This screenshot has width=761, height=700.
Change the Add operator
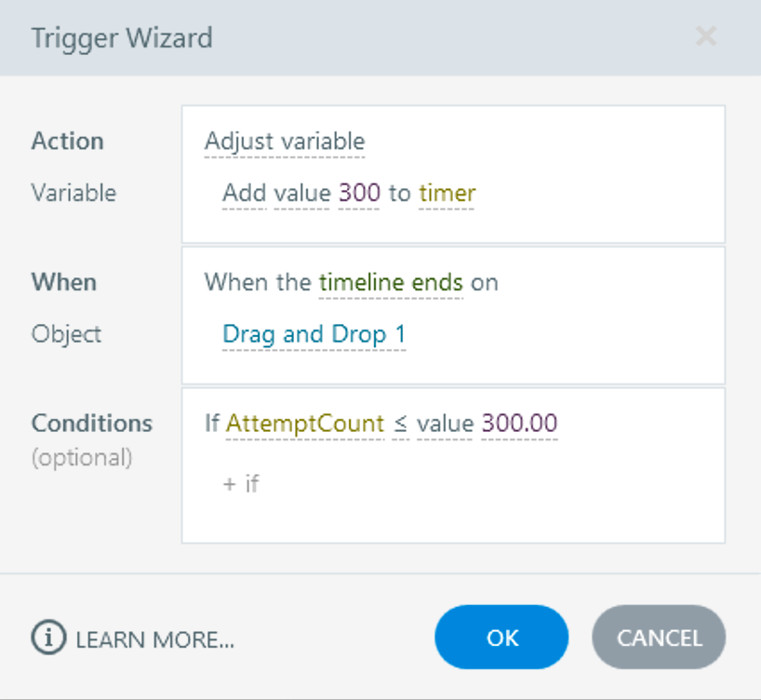(244, 193)
